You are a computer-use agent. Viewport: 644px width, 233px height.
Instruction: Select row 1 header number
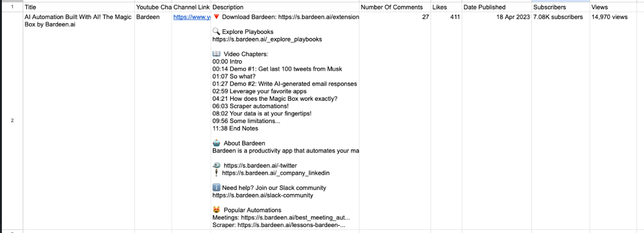point(12,7)
